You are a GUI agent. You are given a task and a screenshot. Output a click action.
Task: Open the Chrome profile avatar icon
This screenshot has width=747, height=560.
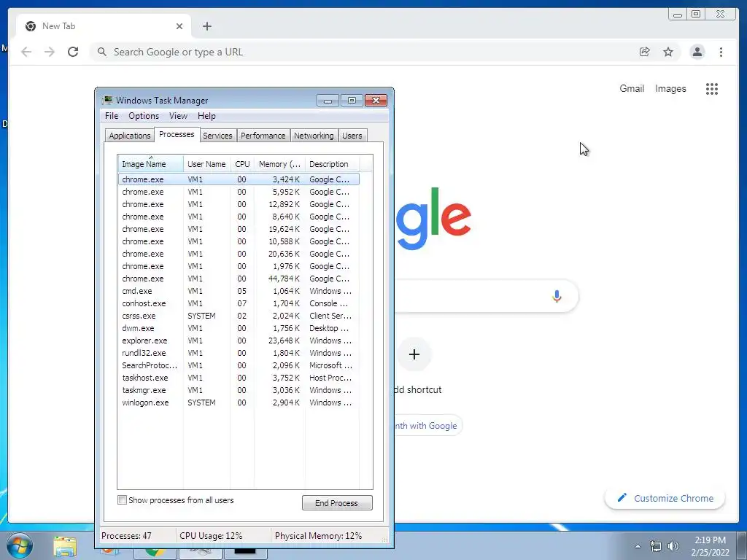(697, 52)
